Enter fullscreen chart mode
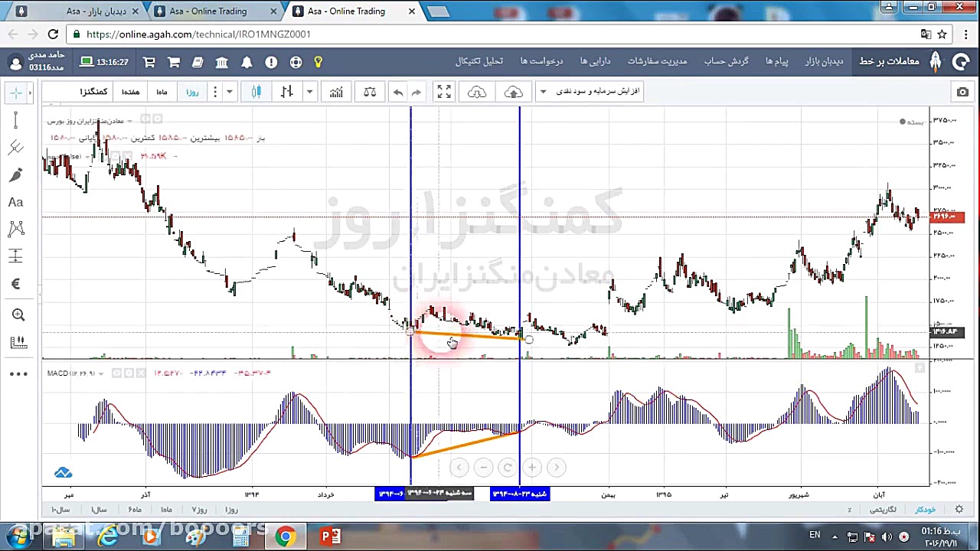Screen dimensions: 980x551 coord(444,92)
